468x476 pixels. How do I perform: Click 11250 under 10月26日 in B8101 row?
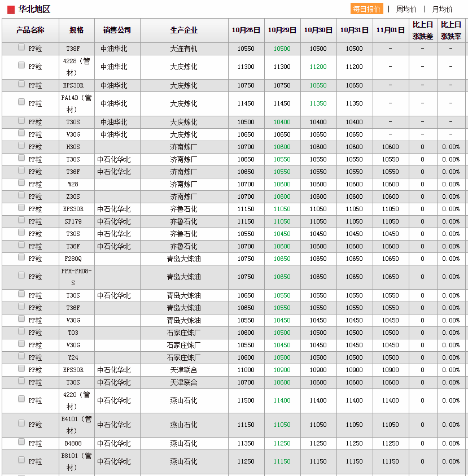246,461
